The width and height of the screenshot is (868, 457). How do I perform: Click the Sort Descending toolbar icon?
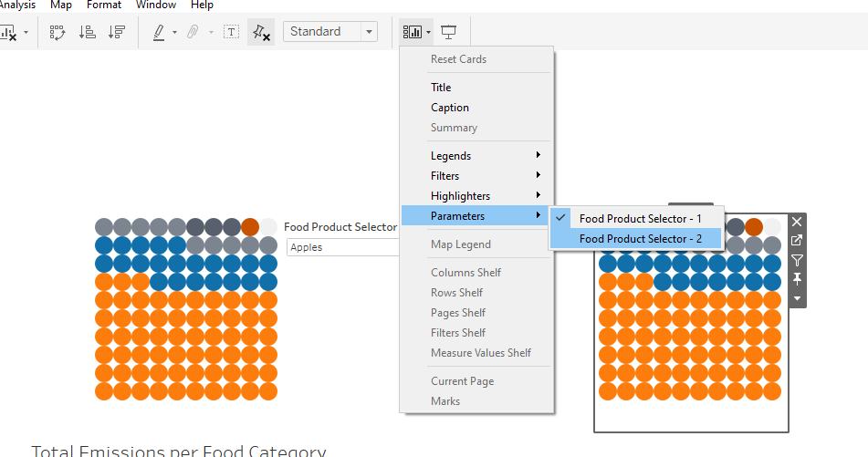pos(116,32)
